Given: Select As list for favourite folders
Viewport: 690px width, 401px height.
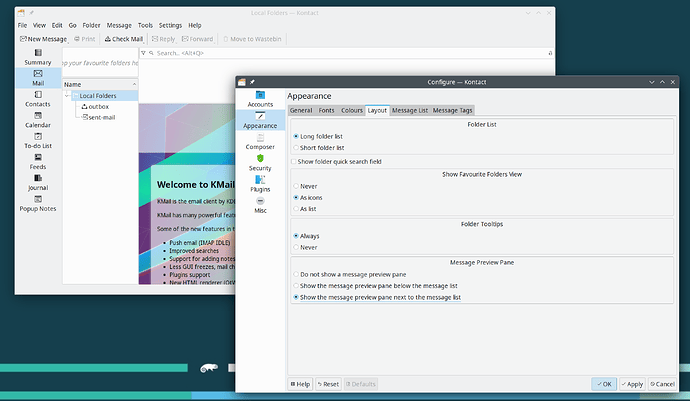Looking at the screenshot, I should tap(305, 209).
